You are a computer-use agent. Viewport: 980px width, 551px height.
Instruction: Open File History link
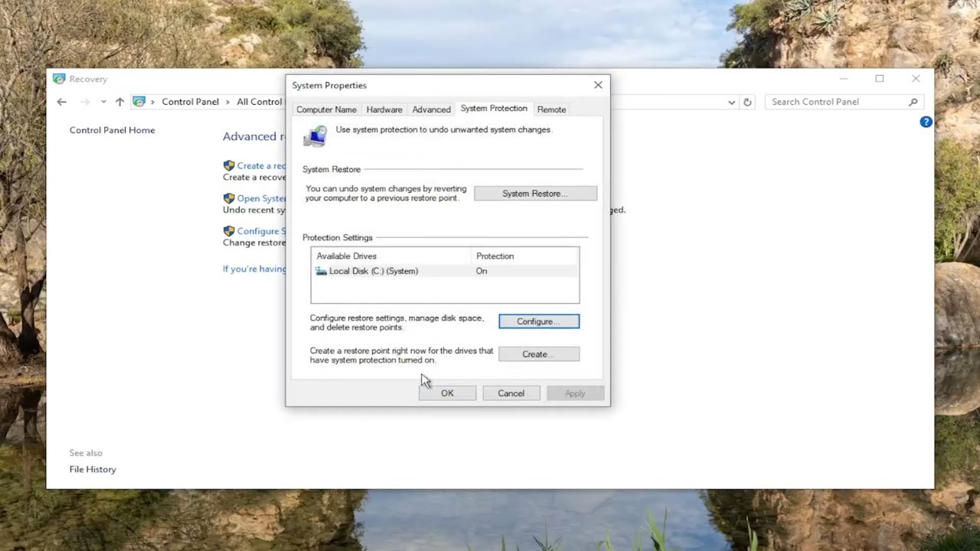pos(93,470)
